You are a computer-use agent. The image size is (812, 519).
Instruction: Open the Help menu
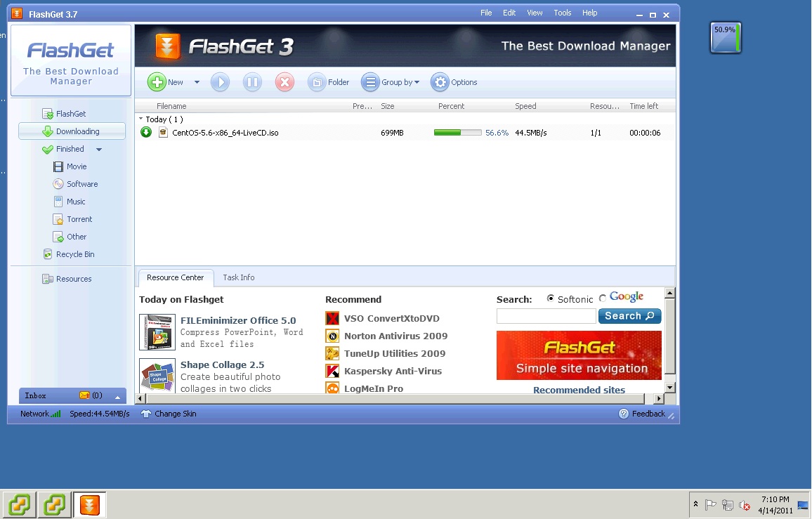(x=590, y=13)
